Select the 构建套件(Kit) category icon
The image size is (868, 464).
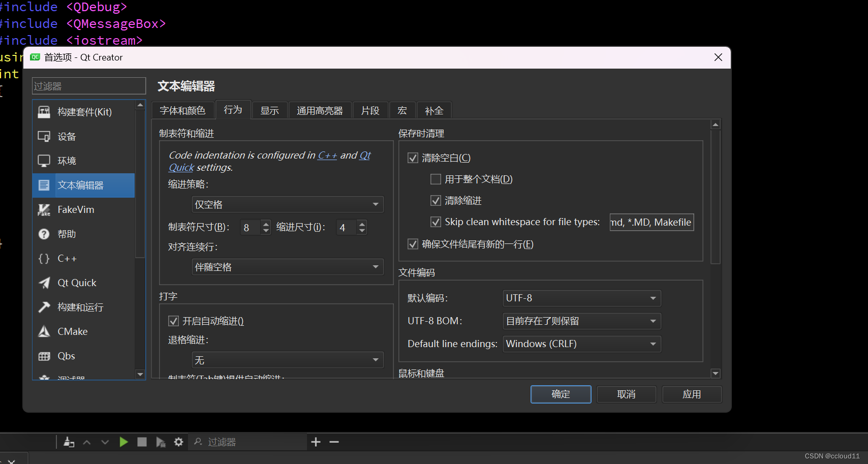tap(44, 112)
